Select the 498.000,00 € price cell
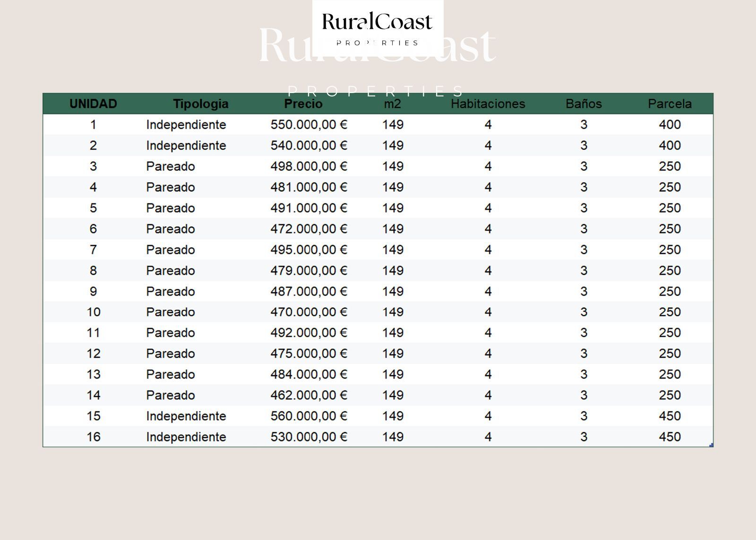 pyautogui.click(x=309, y=166)
